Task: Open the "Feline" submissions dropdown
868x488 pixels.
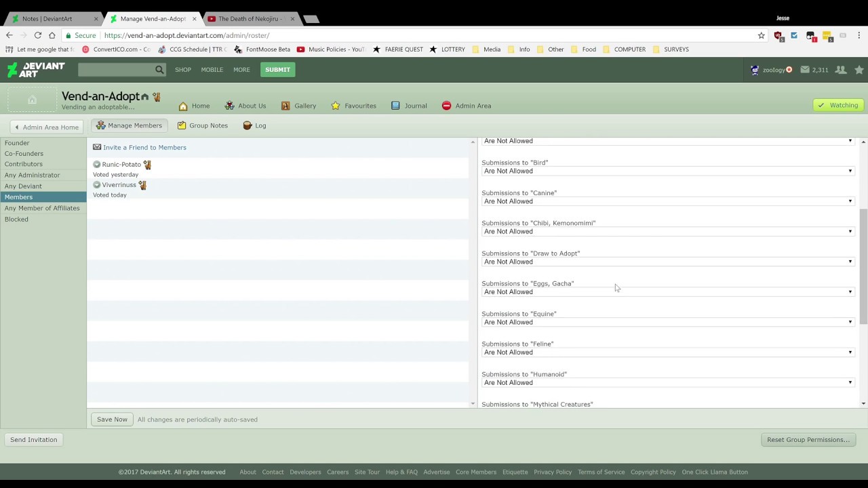Action: point(667,352)
